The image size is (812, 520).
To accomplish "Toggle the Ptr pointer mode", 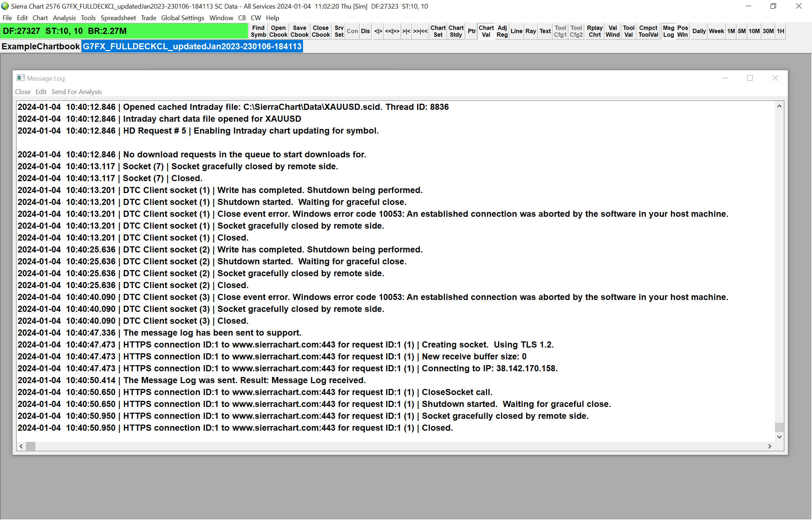I will click(472, 31).
